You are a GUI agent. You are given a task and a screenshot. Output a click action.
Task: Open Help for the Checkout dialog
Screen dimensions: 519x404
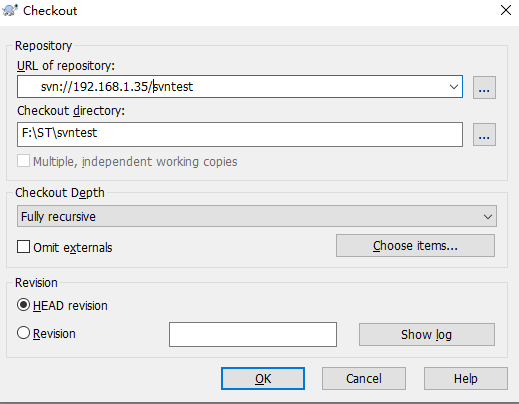pyautogui.click(x=466, y=378)
